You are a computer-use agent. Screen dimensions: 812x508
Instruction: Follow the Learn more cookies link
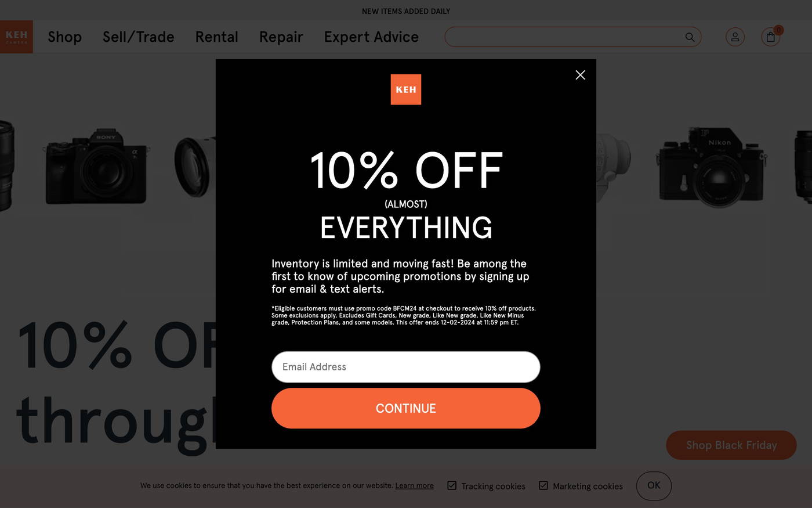(414, 485)
